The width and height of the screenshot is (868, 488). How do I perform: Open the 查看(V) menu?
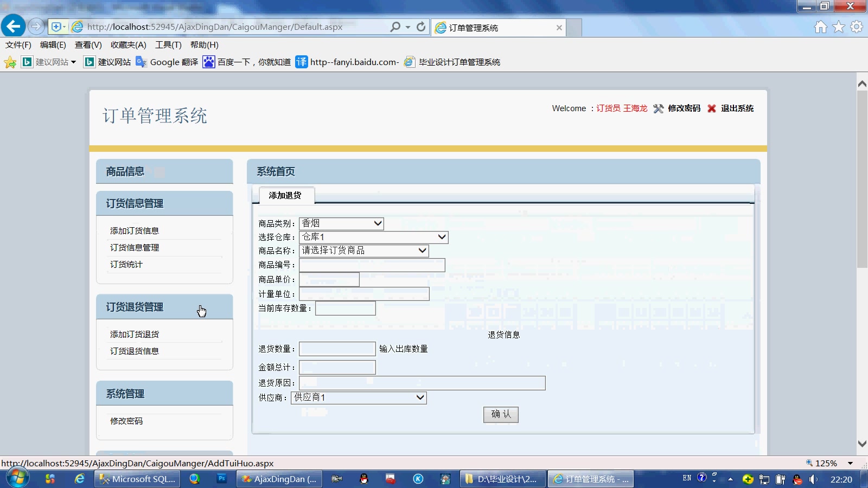88,45
